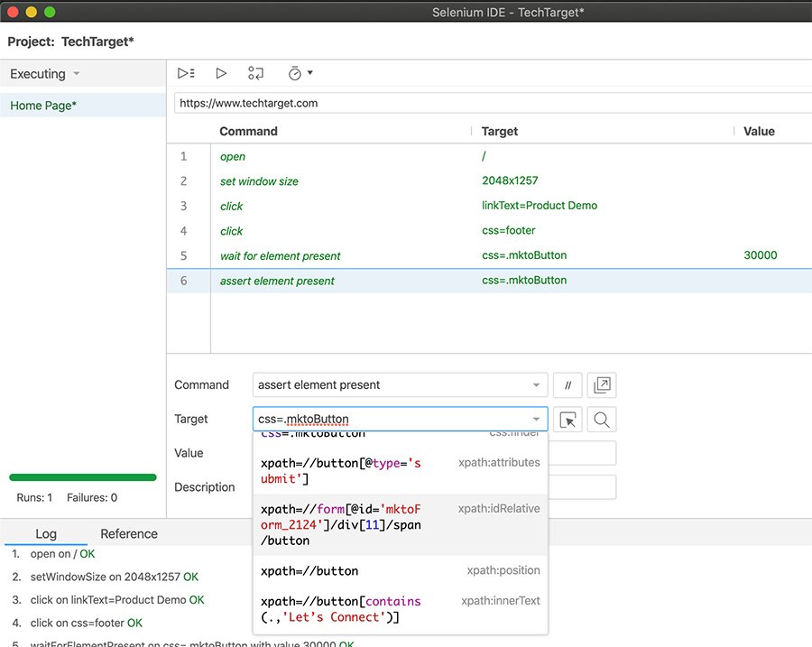
Task: Select the Log tab
Action: pyautogui.click(x=45, y=533)
